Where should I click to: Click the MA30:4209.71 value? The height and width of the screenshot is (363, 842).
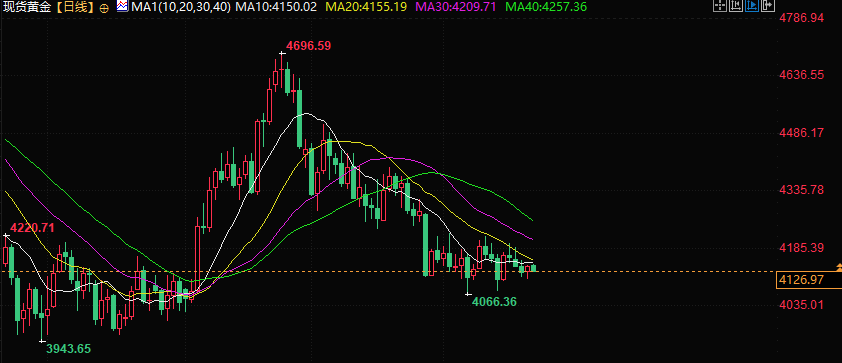455,7
